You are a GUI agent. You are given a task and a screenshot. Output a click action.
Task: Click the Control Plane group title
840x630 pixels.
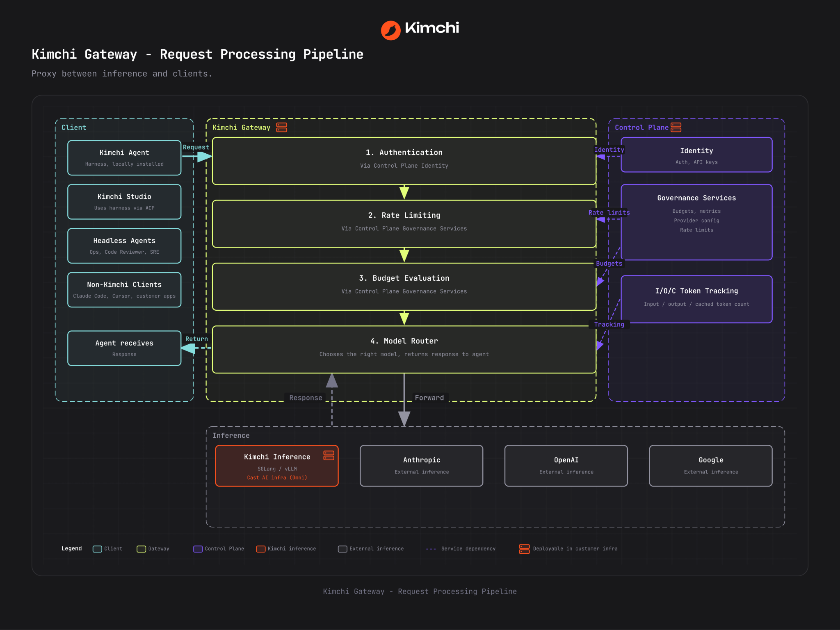pos(641,127)
